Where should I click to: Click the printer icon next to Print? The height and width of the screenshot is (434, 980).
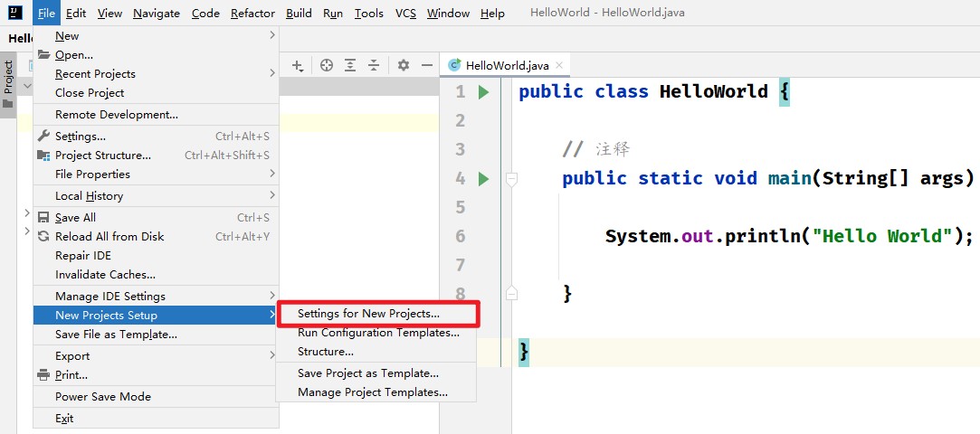pos(43,374)
